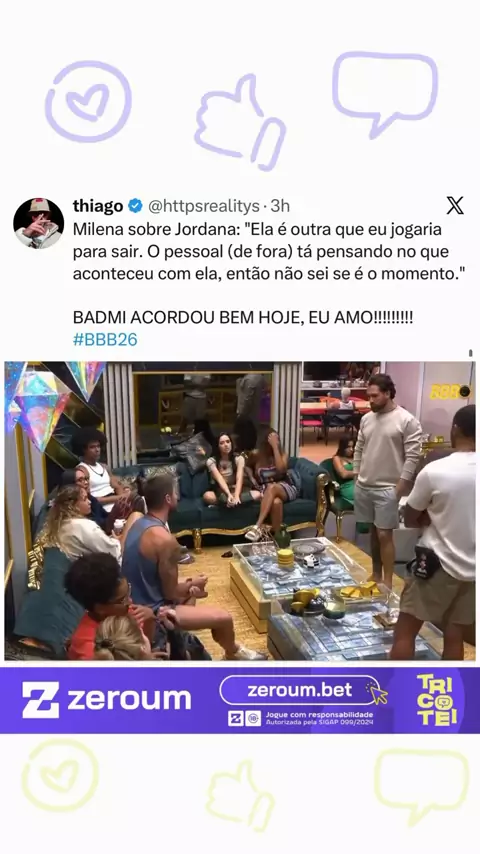Click the 3h timestamp
Viewport: 480px width, 854px height.
pyautogui.click(x=280, y=206)
